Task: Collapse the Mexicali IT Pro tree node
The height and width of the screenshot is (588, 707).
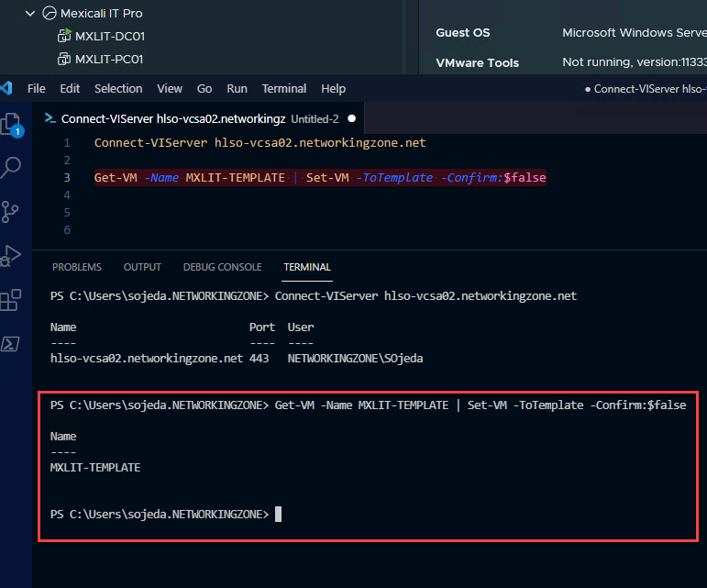Action: pos(30,14)
